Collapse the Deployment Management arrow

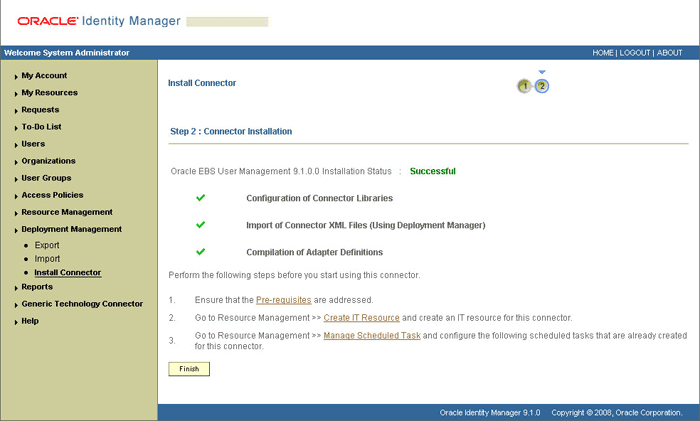16,230
